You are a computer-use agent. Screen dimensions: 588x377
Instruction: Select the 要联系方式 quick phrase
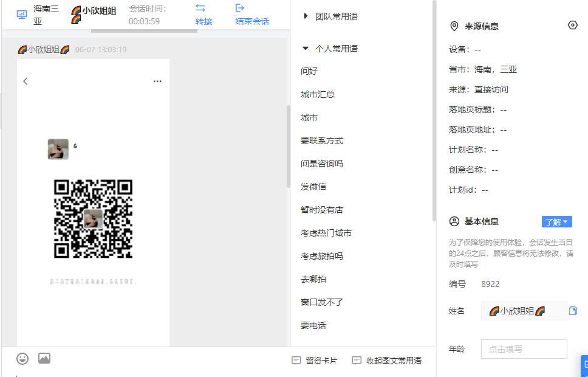(x=322, y=140)
